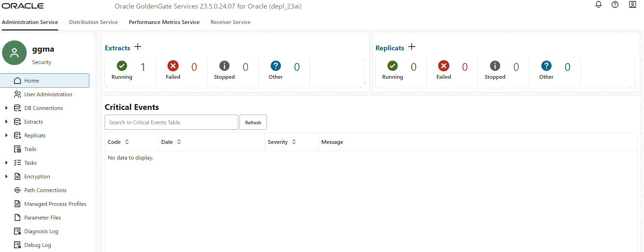This screenshot has width=644, height=252.
Task: Click the Extracts Stopped info icon
Action: 224,66
